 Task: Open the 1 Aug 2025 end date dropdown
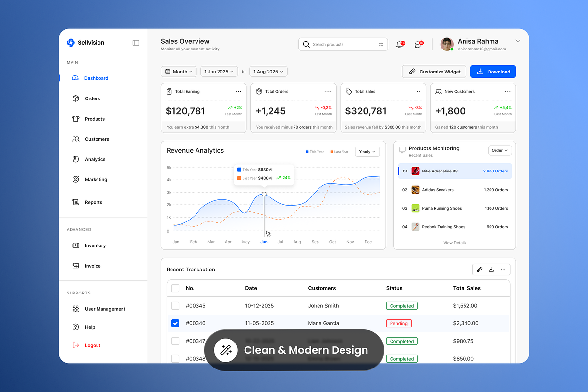269,72
